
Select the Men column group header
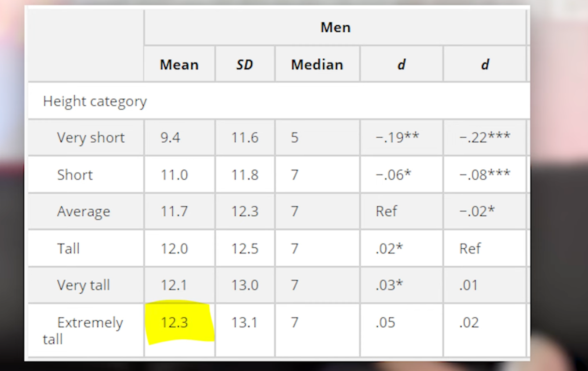[336, 28]
